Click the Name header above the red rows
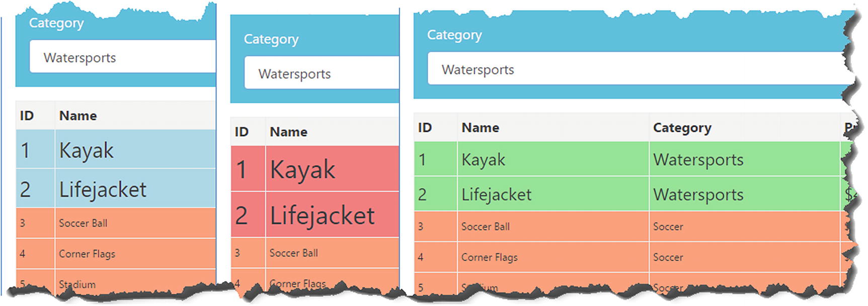868x306 pixels. pyautogui.click(x=288, y=132)
